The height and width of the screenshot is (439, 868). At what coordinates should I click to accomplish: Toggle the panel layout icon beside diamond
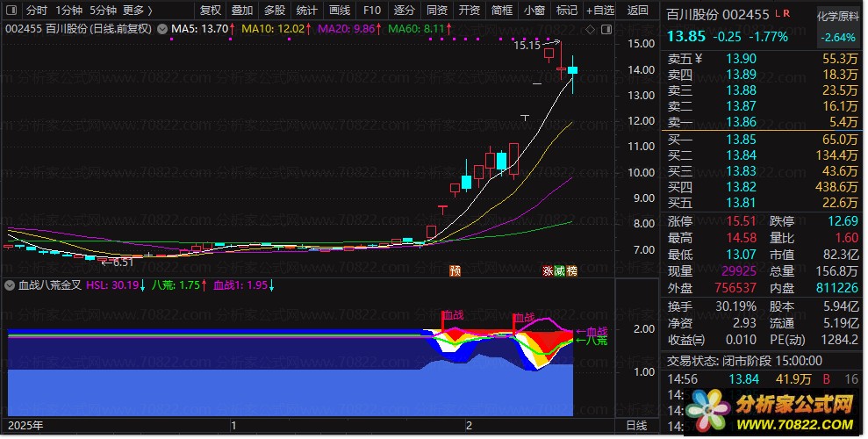coord(606,29)
